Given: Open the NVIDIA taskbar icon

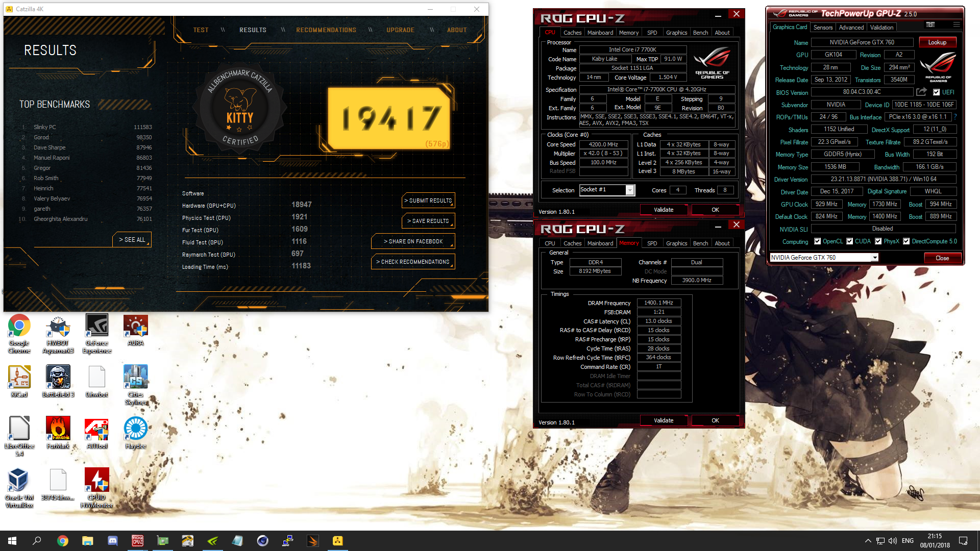Looking at the screenshot, I should (x=213, y=541).
